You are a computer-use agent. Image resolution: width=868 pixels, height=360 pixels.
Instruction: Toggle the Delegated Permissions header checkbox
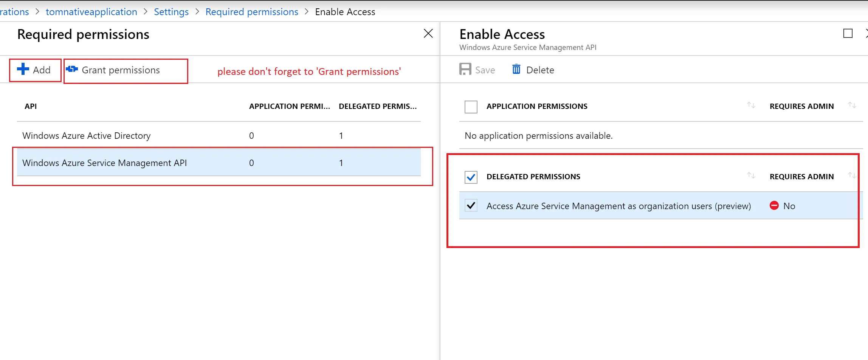(471, 177)
